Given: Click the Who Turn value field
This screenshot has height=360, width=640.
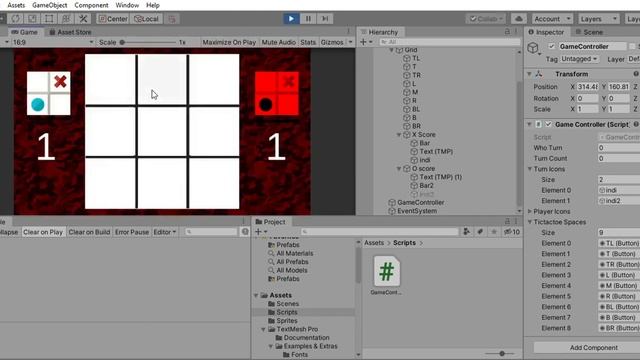Looking at the screenshot, I should [x=619, y=148].
